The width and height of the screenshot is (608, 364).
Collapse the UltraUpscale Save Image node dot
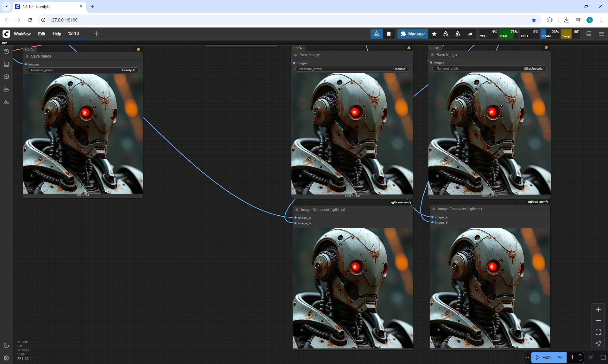click(x=433, y=55)
